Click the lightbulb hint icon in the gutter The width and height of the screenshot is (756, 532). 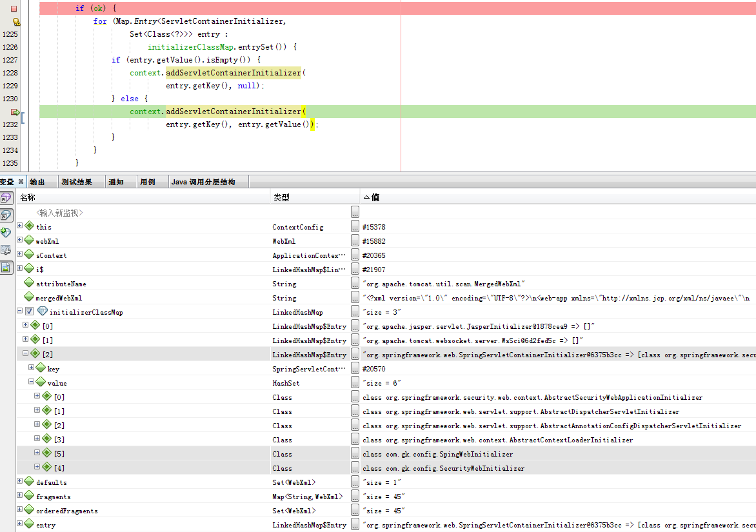click(x=16, y=22)
